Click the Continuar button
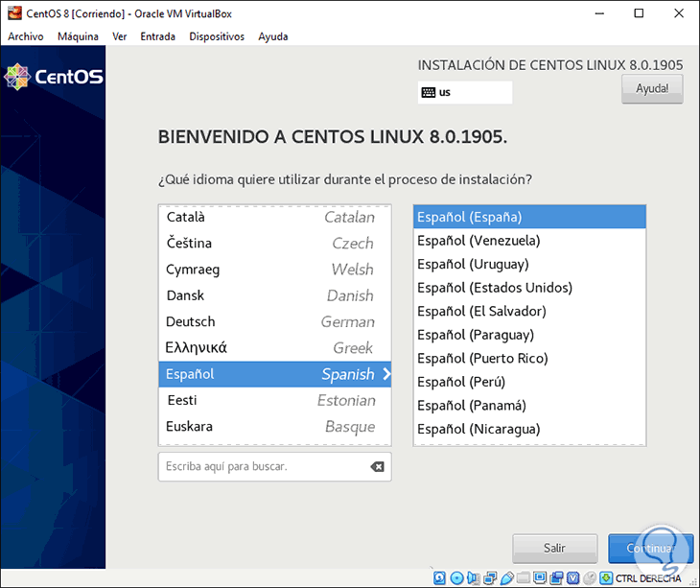 click(650, 548)
